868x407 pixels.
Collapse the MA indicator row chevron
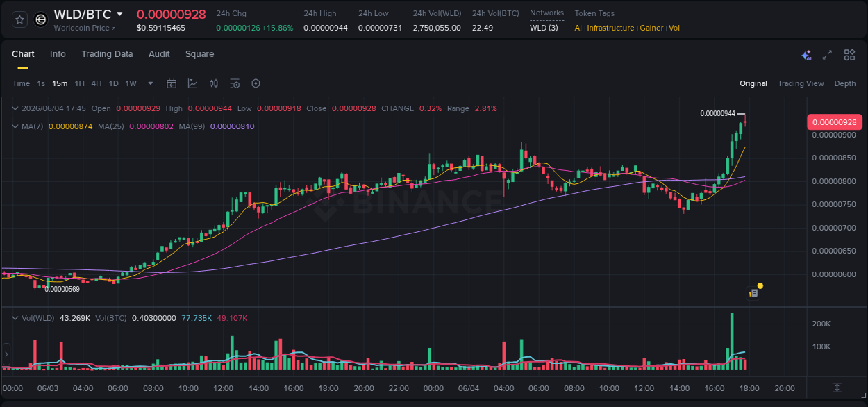tap(15, 126)
